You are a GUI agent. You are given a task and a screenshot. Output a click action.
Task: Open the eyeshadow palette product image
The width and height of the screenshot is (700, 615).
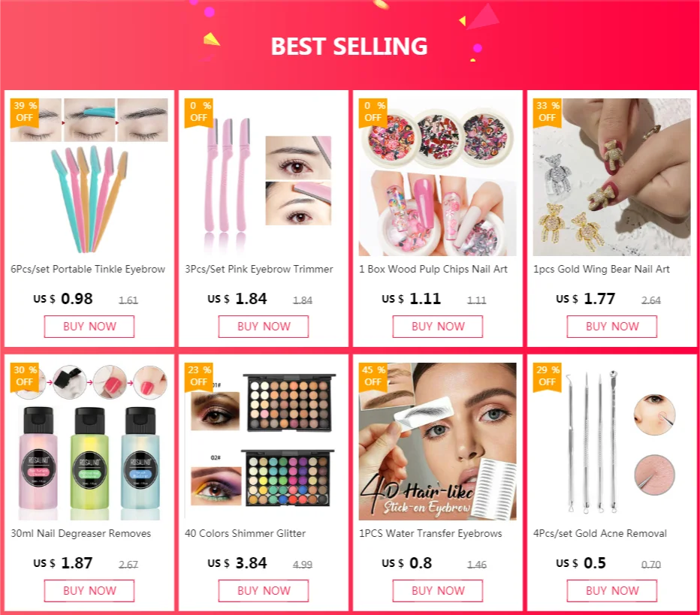point(264,442)
